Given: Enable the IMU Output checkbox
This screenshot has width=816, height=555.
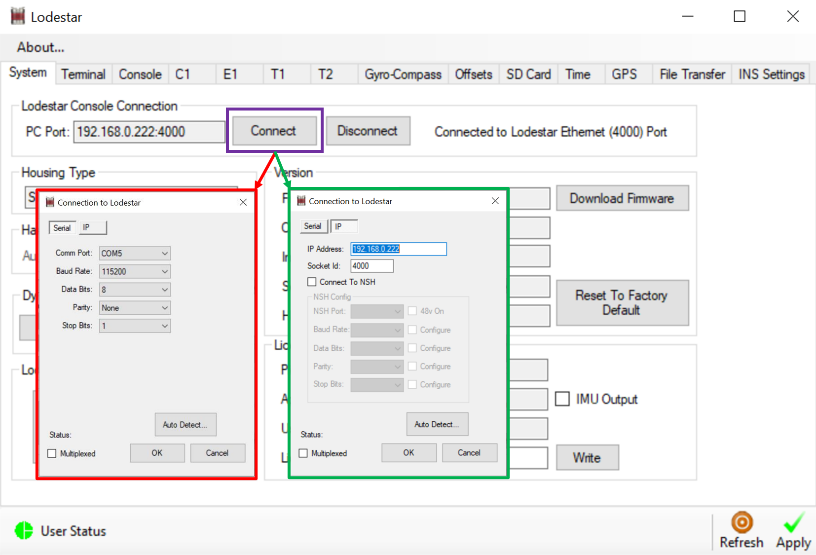Looking at the screenshot, I should pos(564,399).
